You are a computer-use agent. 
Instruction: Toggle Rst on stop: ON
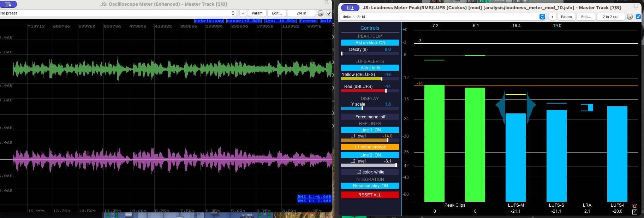370,43
